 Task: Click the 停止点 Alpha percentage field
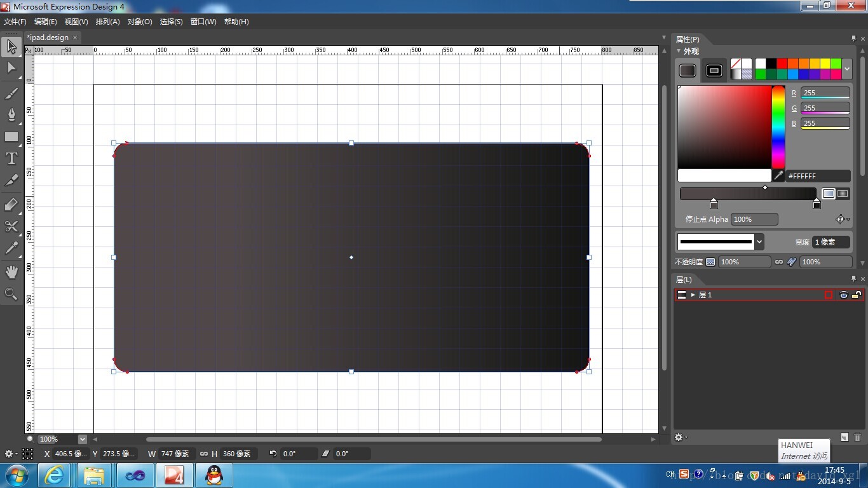coord(754,219)
